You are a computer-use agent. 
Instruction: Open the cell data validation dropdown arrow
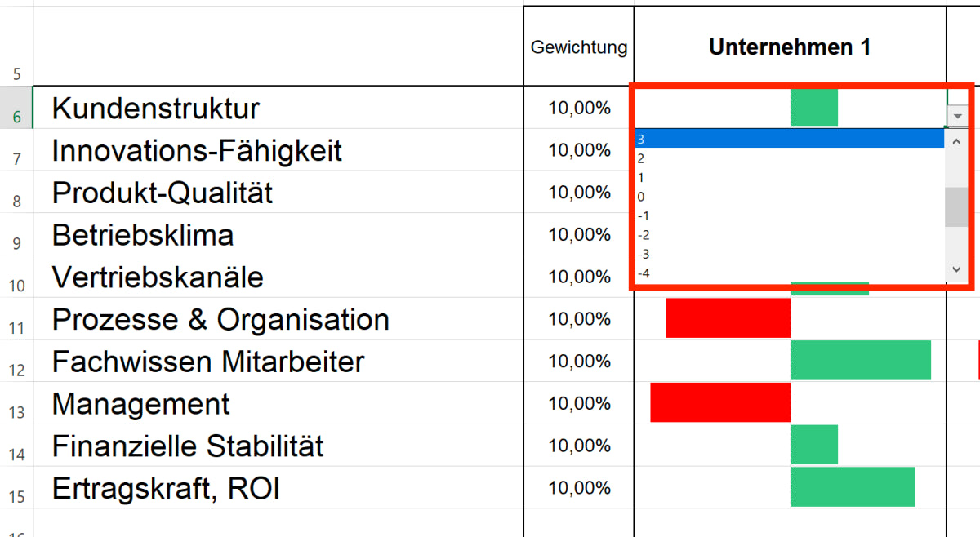(x=956, y=116)
